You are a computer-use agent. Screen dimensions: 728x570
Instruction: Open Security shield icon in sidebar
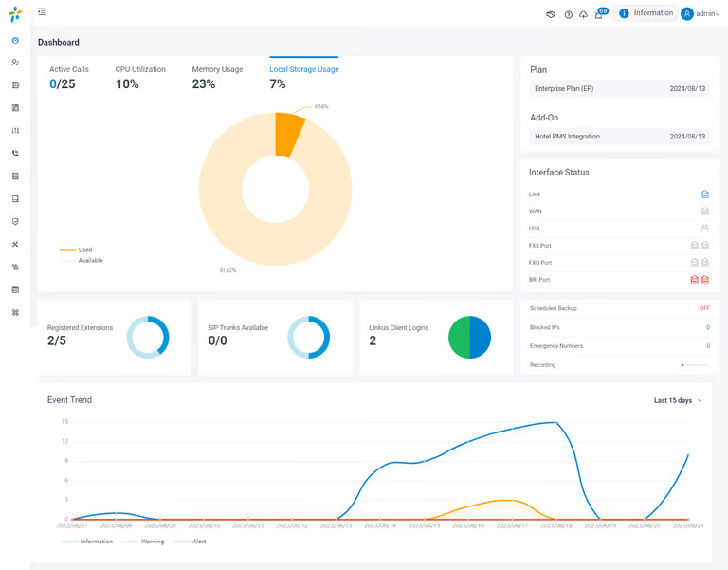[15, 222]
